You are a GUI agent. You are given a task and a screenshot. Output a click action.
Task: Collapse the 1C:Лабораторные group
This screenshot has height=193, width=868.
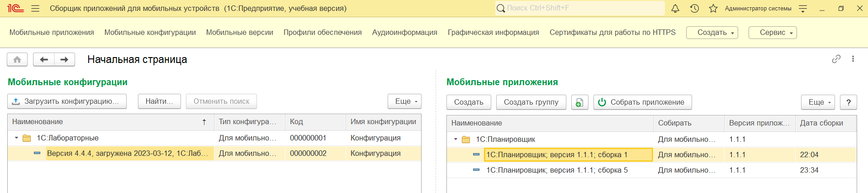pyautogui.click(x=16, y=138)
